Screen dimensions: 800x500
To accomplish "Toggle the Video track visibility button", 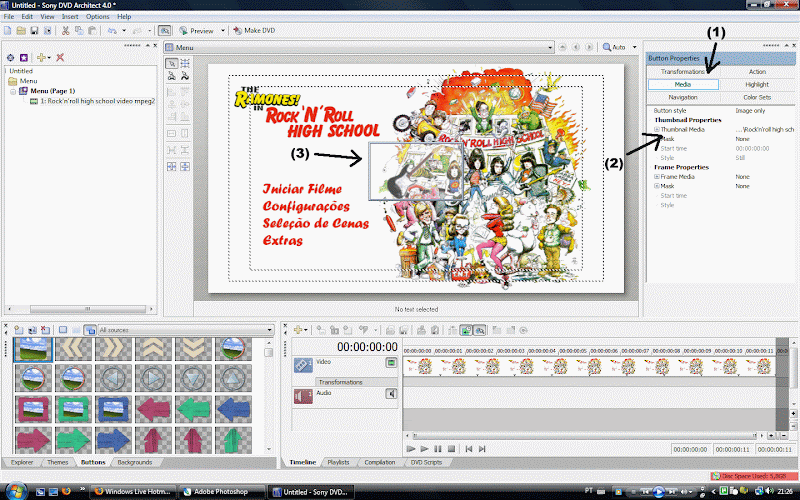I will (x=391, y=363).
